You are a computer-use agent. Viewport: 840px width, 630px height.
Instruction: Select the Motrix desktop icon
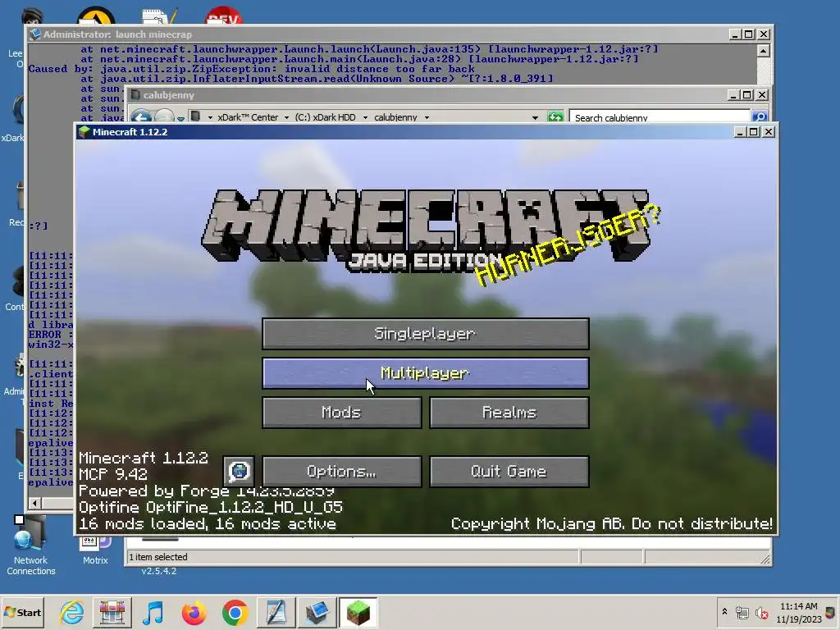pos(95,549)
